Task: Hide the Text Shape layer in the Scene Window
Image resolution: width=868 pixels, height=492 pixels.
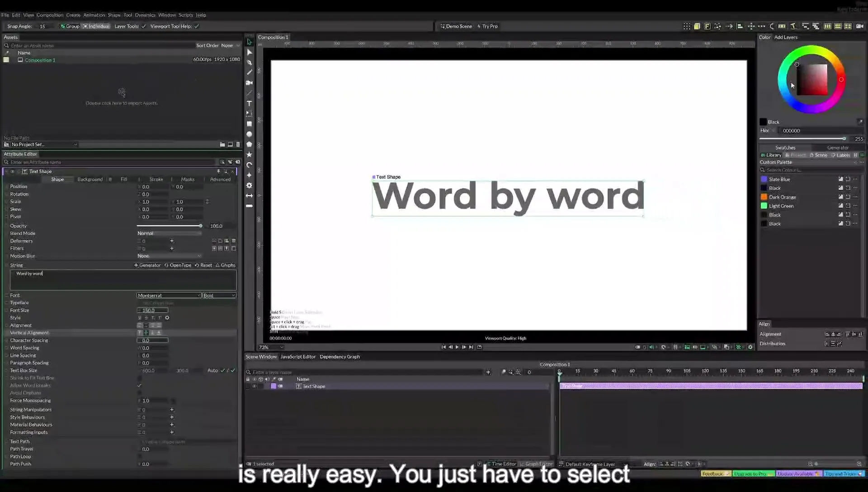Action: coord(254,387)
